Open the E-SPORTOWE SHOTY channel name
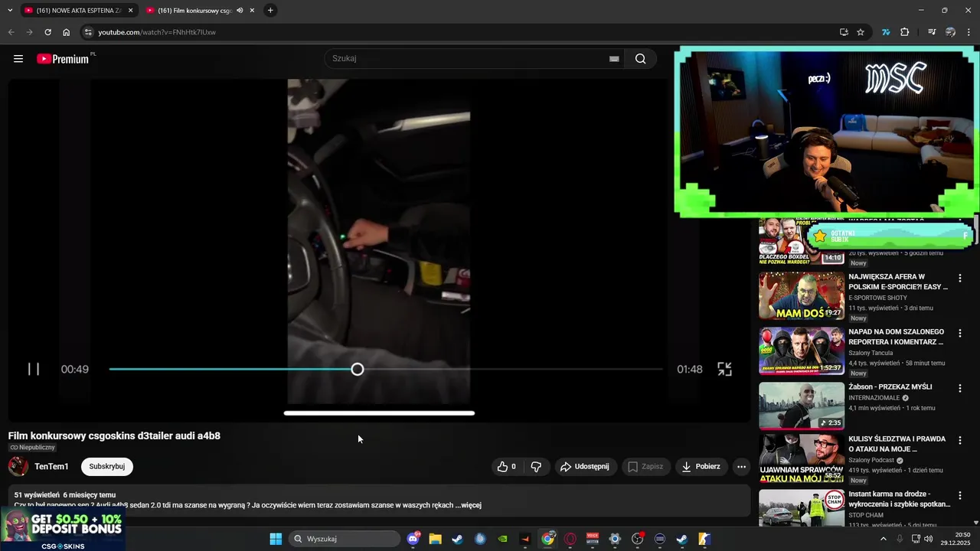This screenshot has height=551, width=980. [x=877, y=298]
